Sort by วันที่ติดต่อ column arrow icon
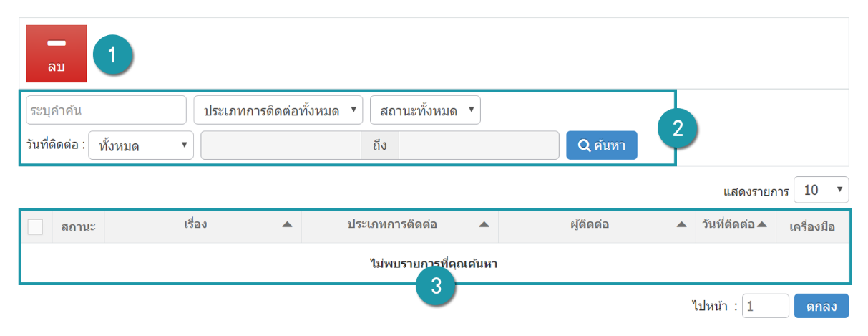This screenshot has width=868, height=336. (x=761, y=224)
